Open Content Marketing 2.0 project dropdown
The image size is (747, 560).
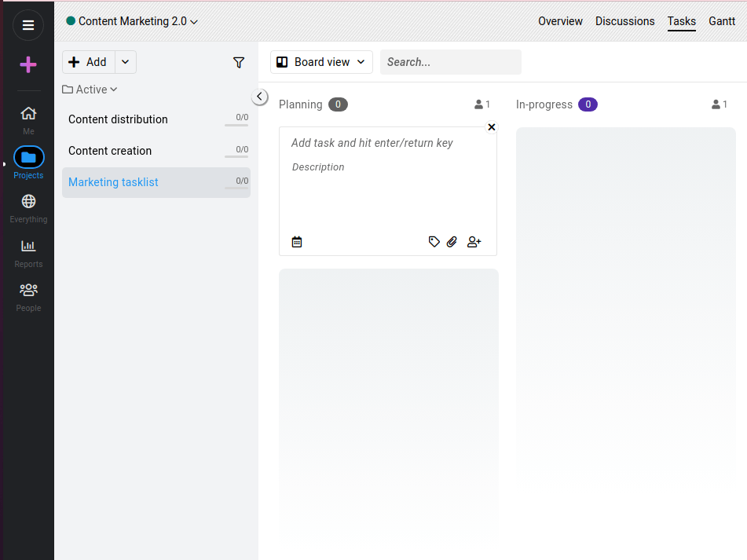coord(132,21)
